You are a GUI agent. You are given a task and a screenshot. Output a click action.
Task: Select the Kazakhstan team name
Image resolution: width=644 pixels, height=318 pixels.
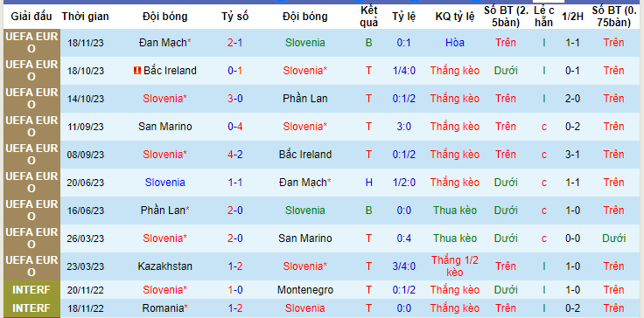(x=164, y=266)
